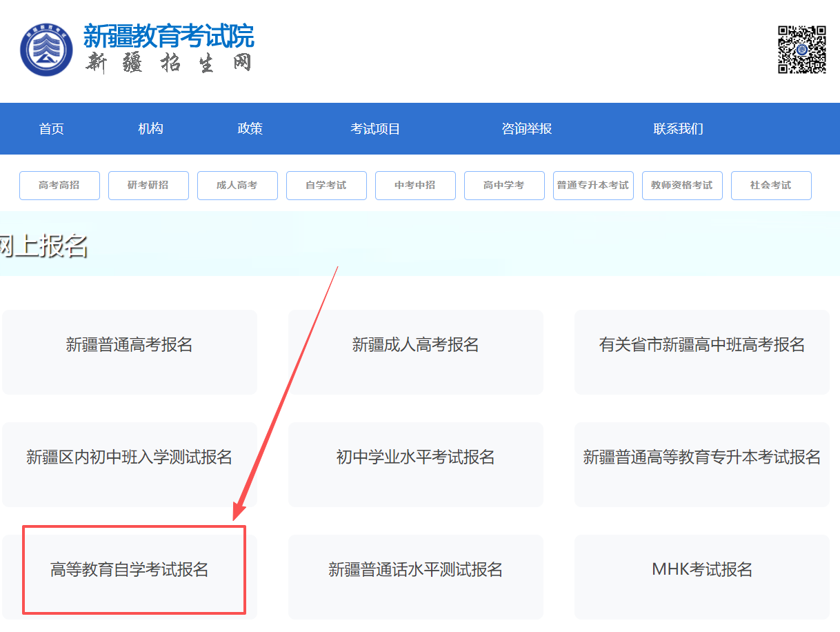Open the 联系我们 menu item

677,128
